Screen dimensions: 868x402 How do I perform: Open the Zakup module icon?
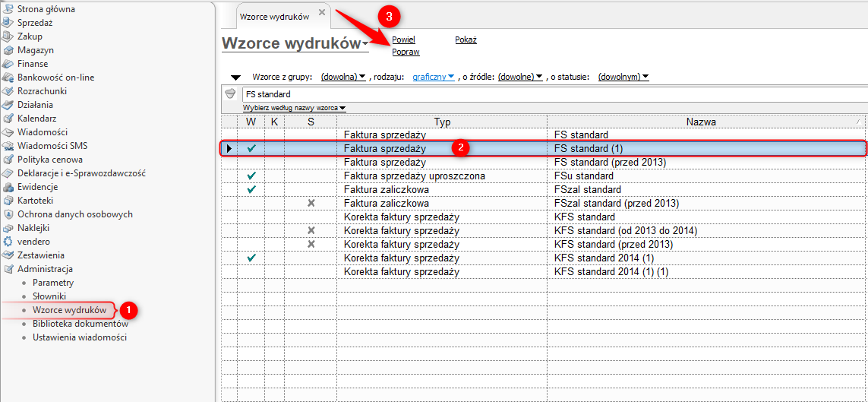[x=8, y=36]
